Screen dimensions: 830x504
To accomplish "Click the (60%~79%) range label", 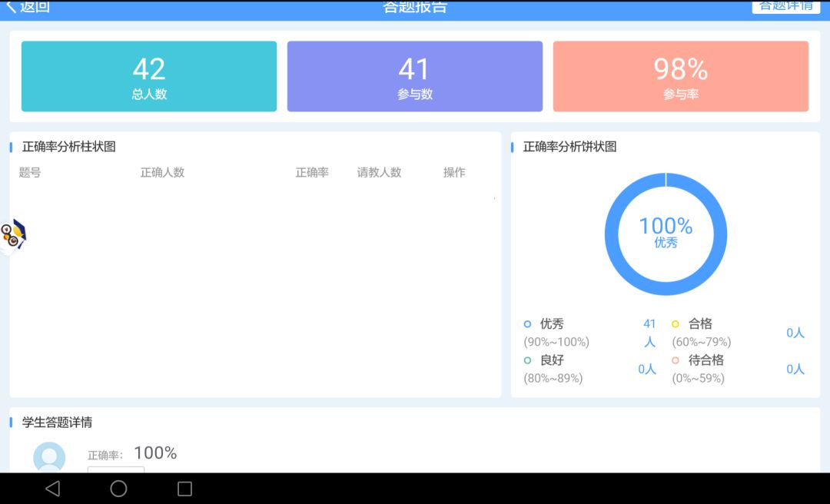I will pos(702,342).
